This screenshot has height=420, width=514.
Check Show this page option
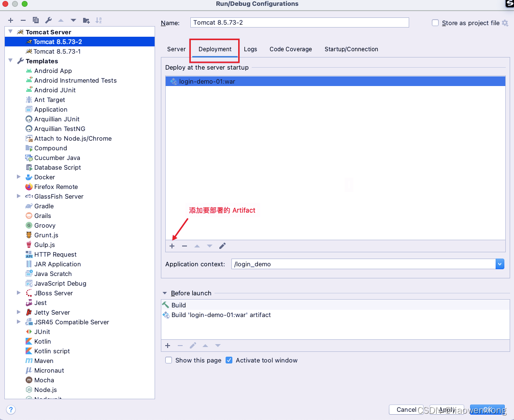point(169,361)
